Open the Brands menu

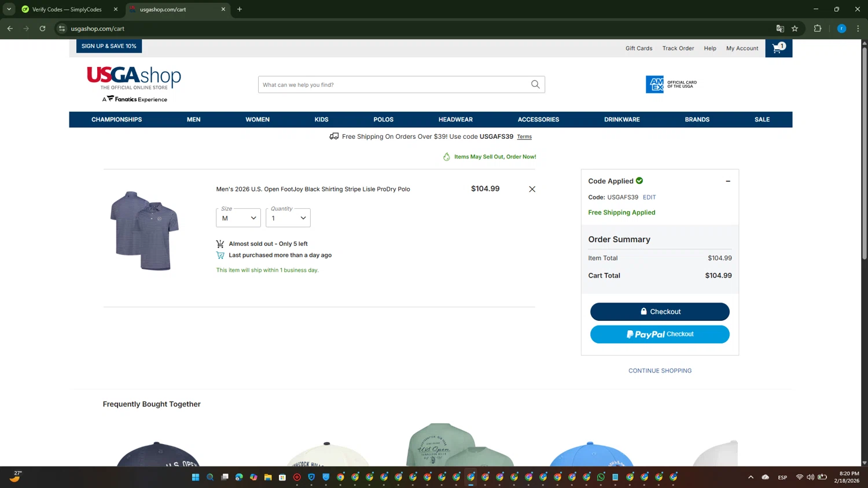697,120
